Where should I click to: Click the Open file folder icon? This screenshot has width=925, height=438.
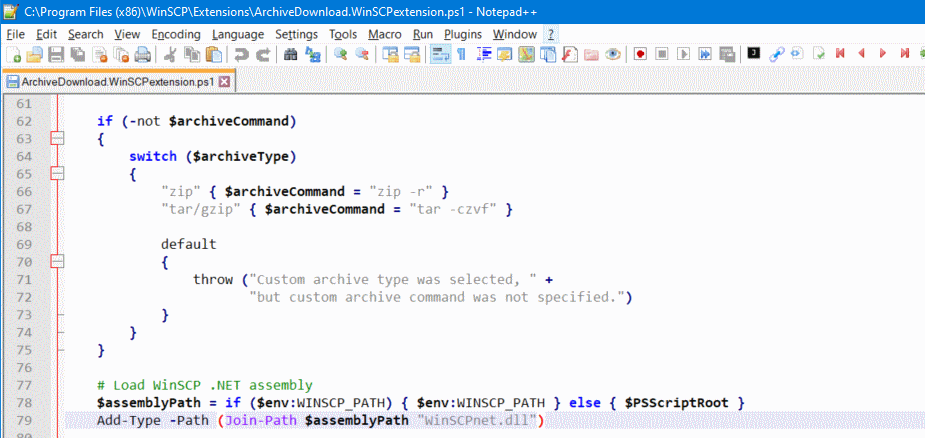(35, 54)
